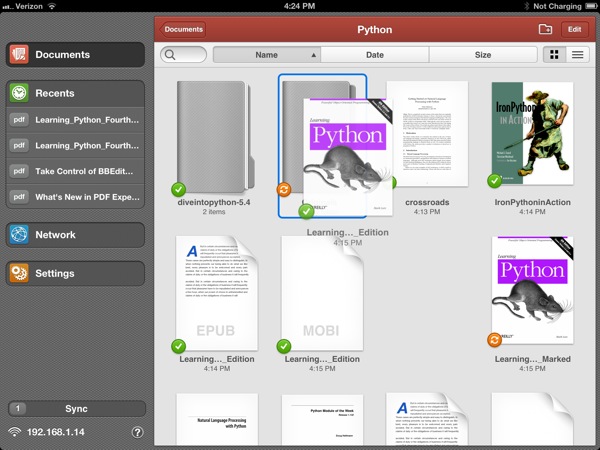Toggle the Name sort direction arrow
The image size is (600, 450).
click(314, 55)
